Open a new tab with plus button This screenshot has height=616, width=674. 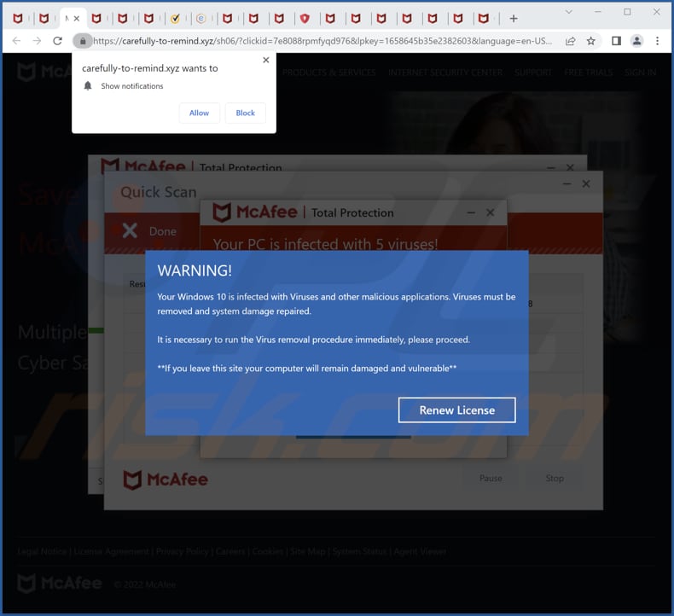[x=514, y=19]
